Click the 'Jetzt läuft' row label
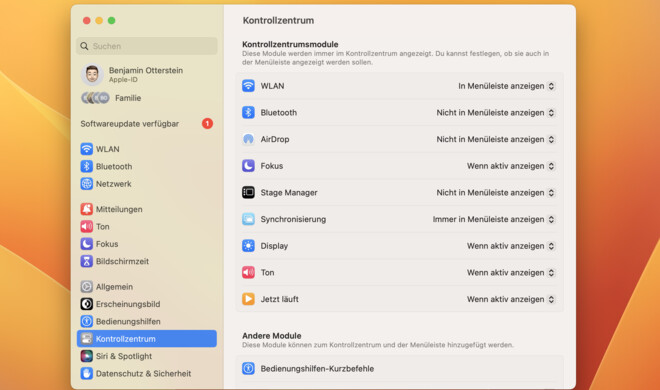Viewport: 660px width, 390px height. click(279, 299)
